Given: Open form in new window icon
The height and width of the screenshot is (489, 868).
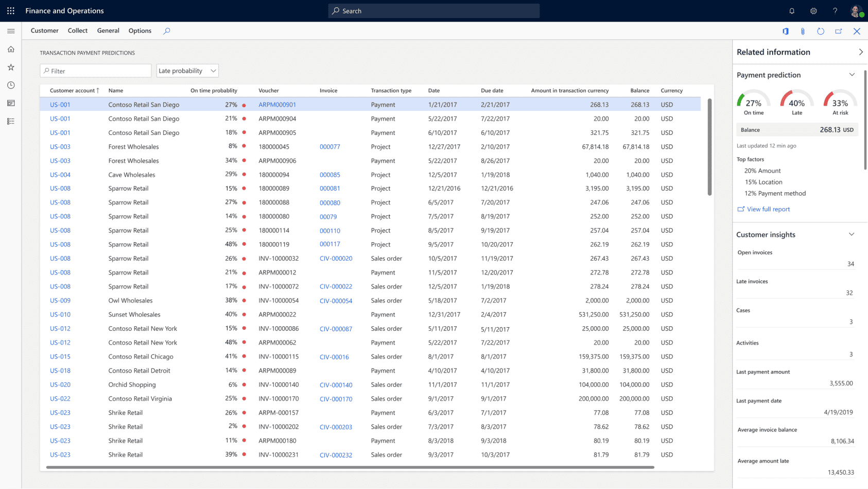Looking at the screenshot, I should [839, 31].
